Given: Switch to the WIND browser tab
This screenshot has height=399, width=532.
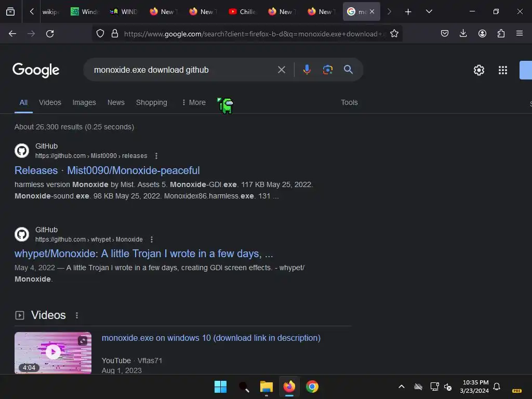Looking at the screenshot, I should tap(124, 11).
